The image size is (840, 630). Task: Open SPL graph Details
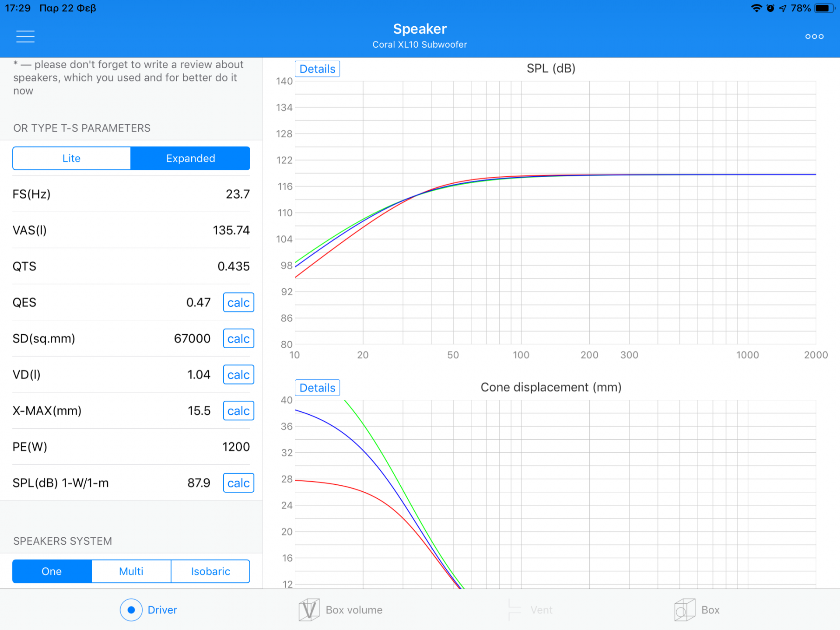click(x=317, y=69)
